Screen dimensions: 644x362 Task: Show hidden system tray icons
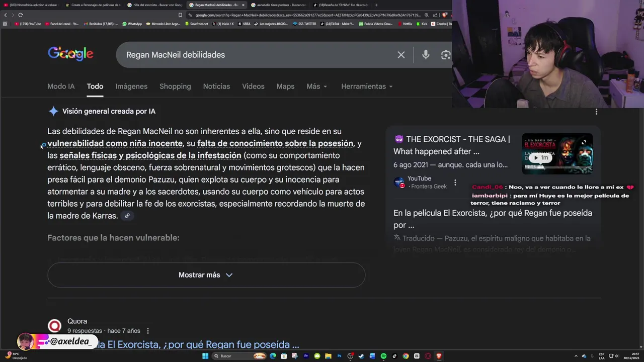(x=577, y=356)
